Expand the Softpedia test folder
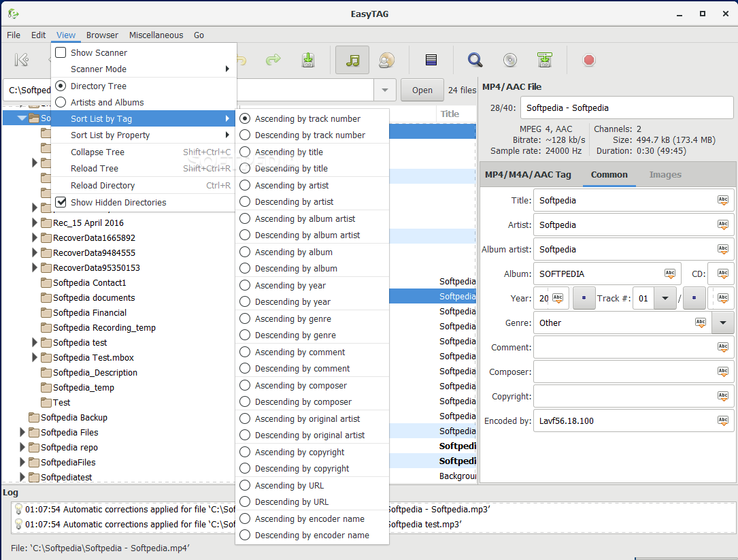 click(35, 342)
